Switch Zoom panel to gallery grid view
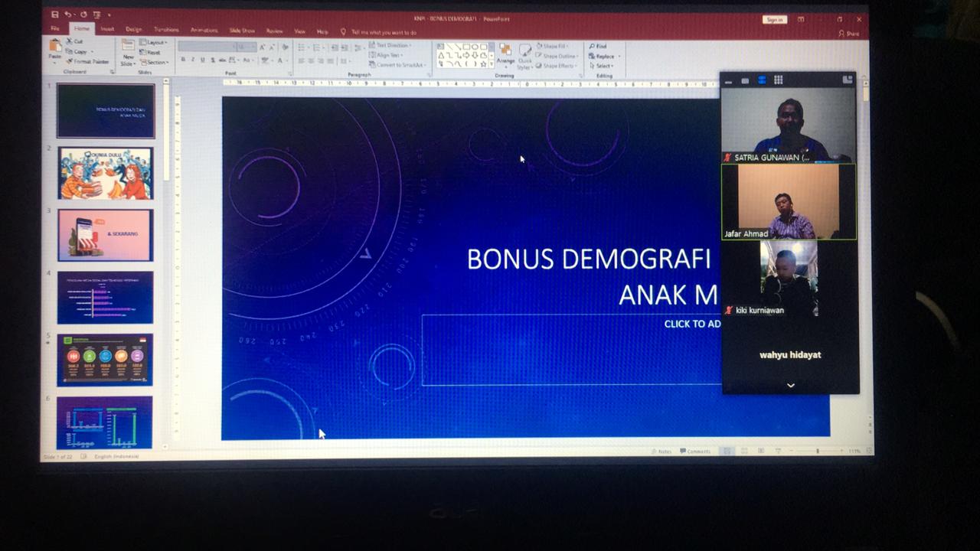This screenshot has height=551, width=980. click(778, 80)
